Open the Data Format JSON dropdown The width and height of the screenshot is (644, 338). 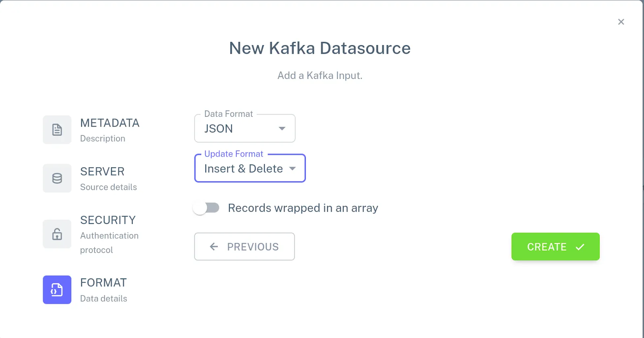click(x=245, y=128)
